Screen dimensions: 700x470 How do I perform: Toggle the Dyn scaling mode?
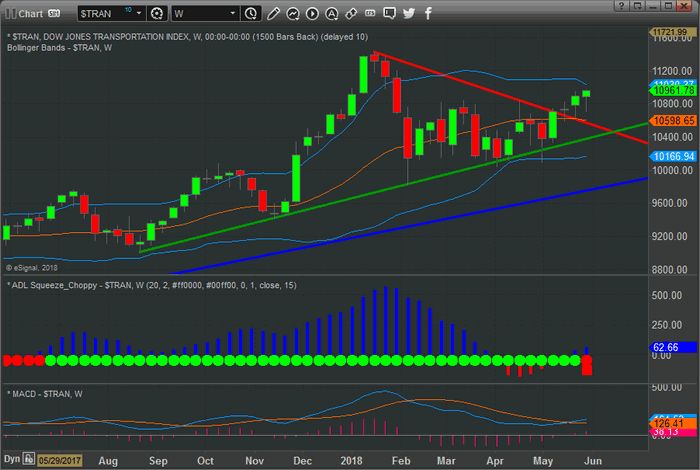[x=12, y=460]
